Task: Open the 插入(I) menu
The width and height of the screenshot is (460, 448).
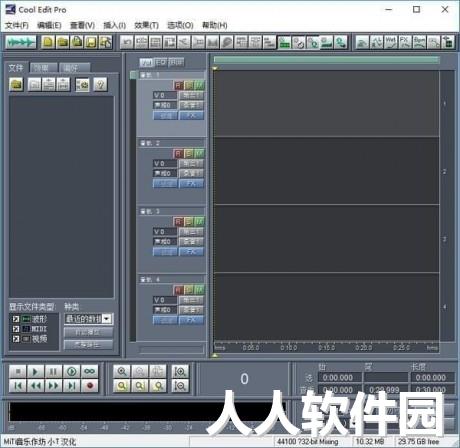Action: pos(114,25)
